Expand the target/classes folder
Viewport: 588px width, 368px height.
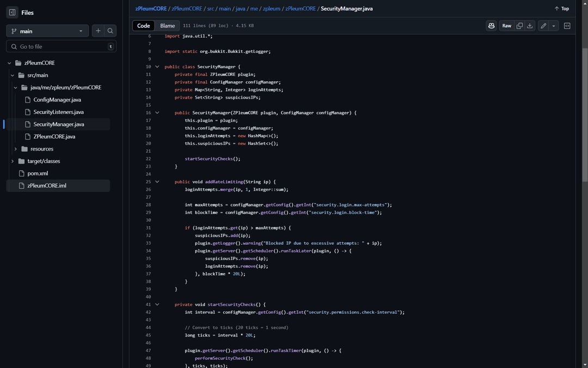13,161
